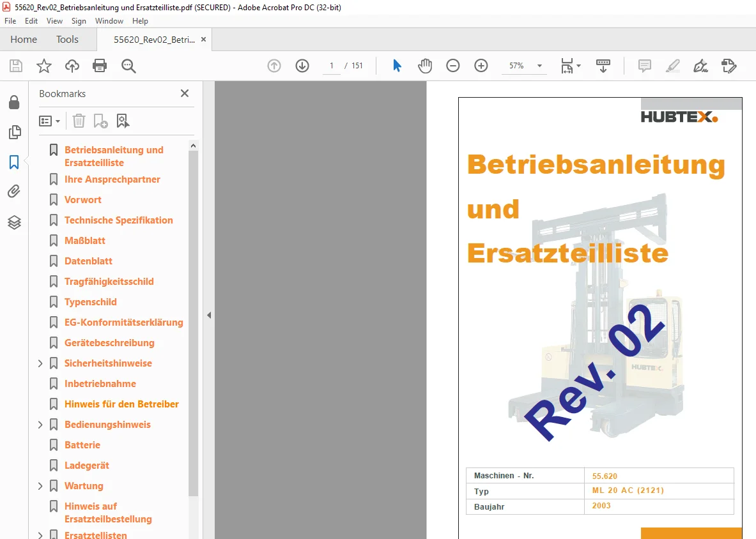
Task: Zoom in with plus button
Action: pos(481,66)
